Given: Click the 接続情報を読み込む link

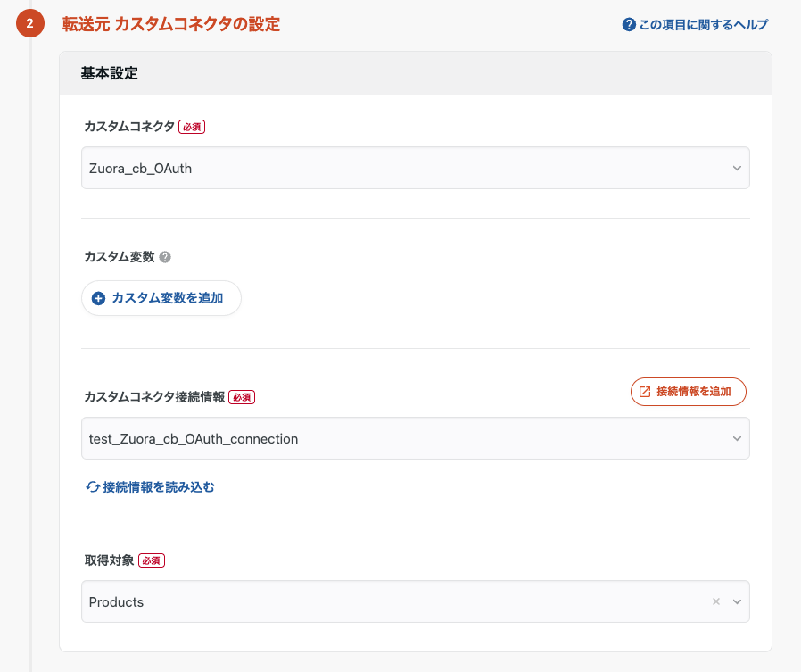Looking at the screenshot, I should [x=150, y=487].
